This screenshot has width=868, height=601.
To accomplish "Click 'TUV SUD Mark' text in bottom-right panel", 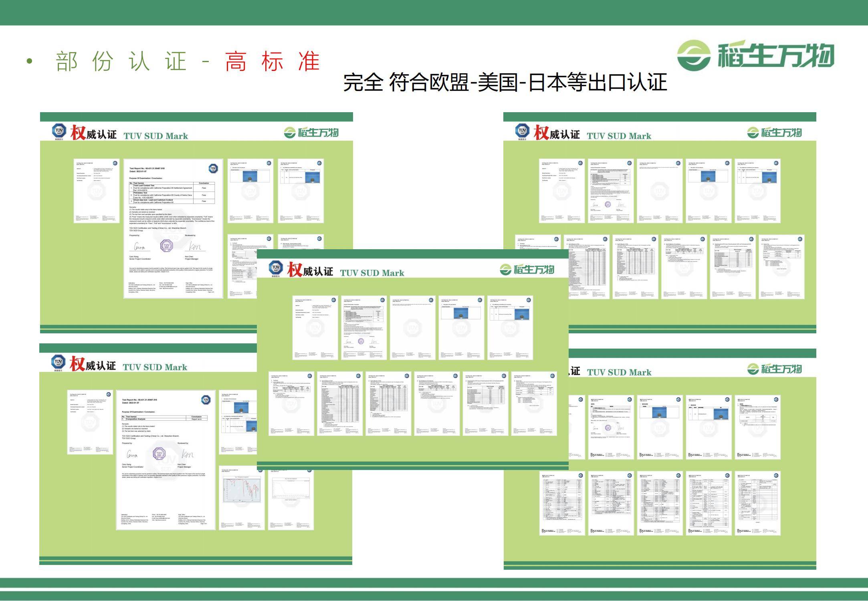I will [x=619, y=373].
